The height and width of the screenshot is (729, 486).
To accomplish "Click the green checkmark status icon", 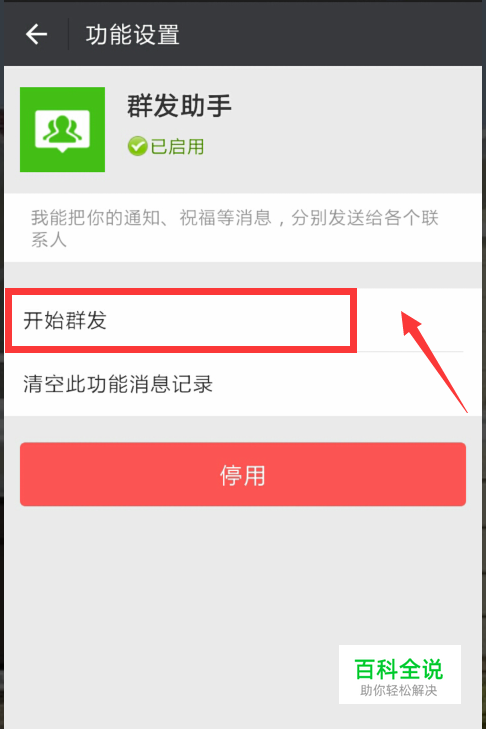I will pos(137,146).
